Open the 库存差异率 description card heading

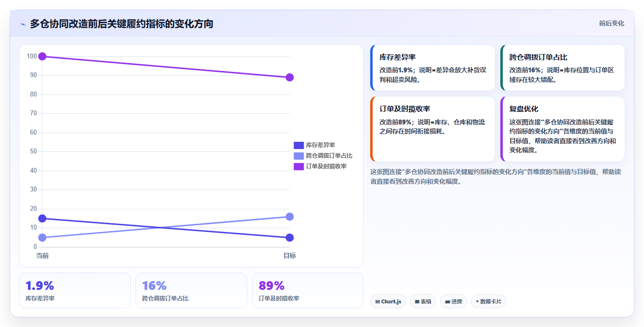(x=398, y=57)
